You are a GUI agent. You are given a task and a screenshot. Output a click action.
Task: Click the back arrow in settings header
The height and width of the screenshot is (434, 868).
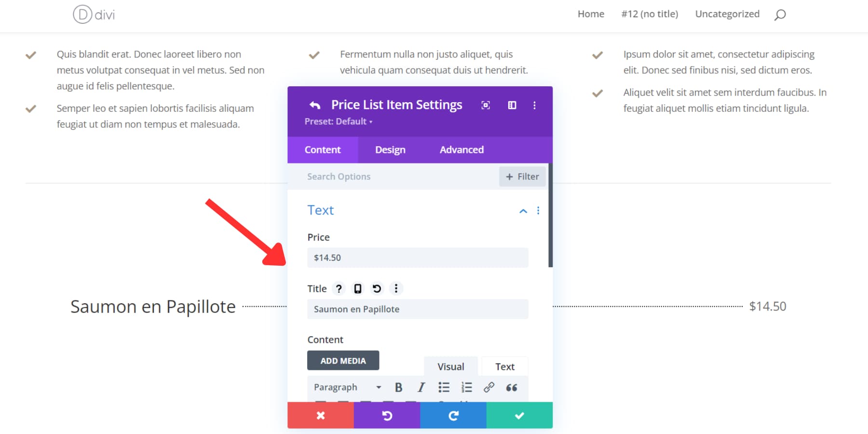coord(315,105)
